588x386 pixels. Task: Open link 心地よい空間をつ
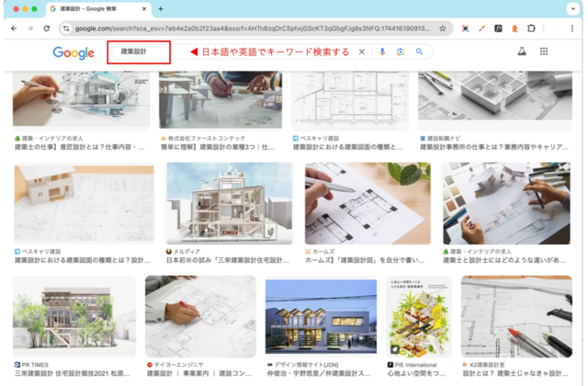coord(416,374)
